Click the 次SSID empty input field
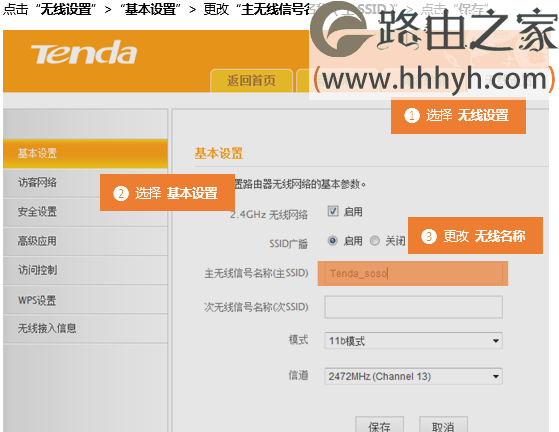The width and height of the screenshot is (559, 432). [x=413, y=307]
